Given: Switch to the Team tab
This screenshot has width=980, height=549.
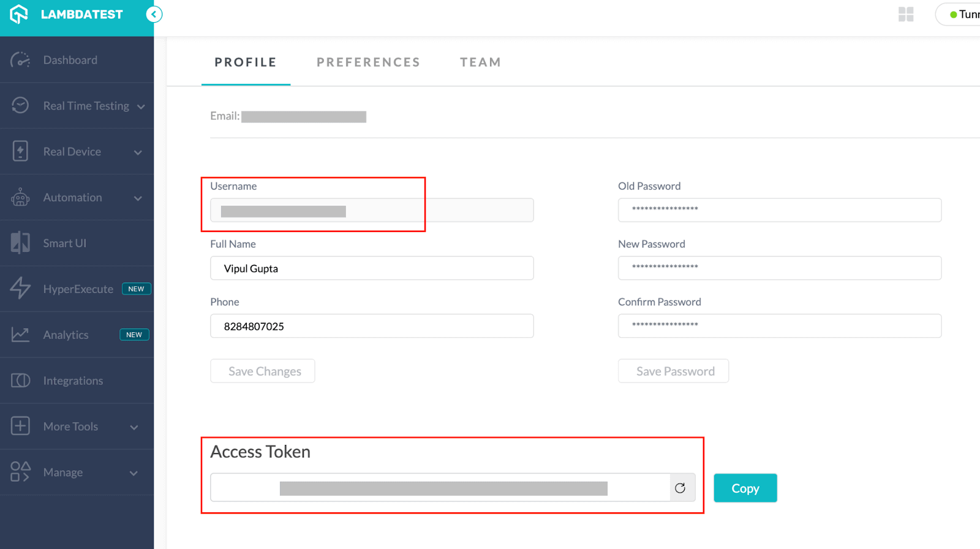Looking at the screenshot, I should click(481, 62).
